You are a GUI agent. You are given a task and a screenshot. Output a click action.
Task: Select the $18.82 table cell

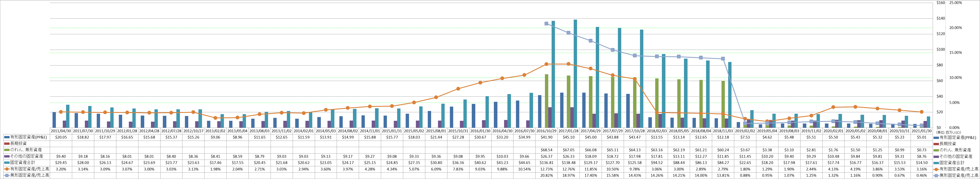(x=83, y=137)
